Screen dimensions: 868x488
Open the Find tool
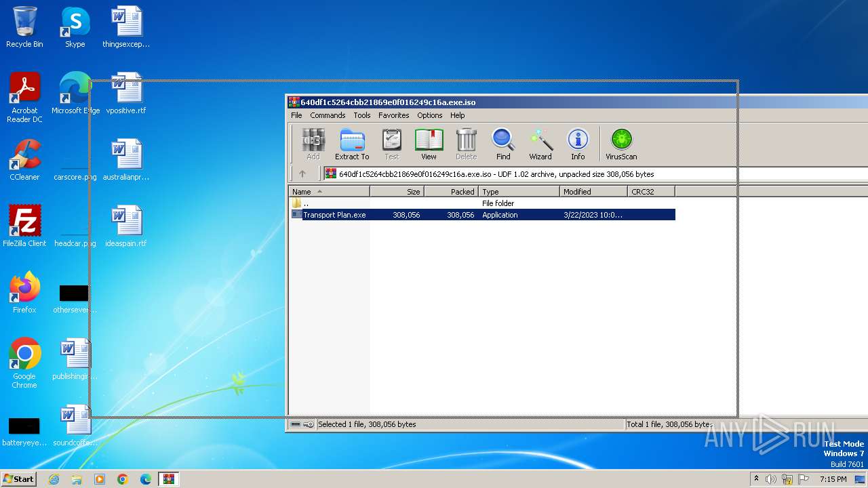pos(503,144)
